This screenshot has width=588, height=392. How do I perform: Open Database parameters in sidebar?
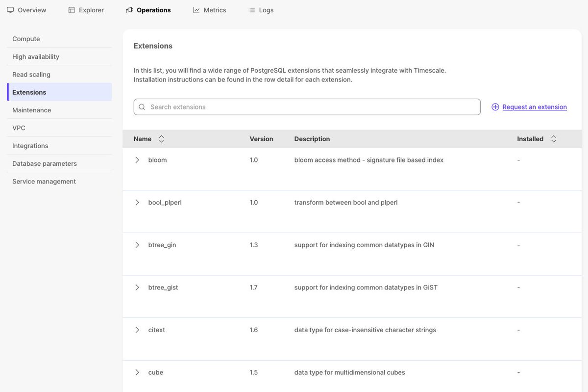(x=45, y=163)
